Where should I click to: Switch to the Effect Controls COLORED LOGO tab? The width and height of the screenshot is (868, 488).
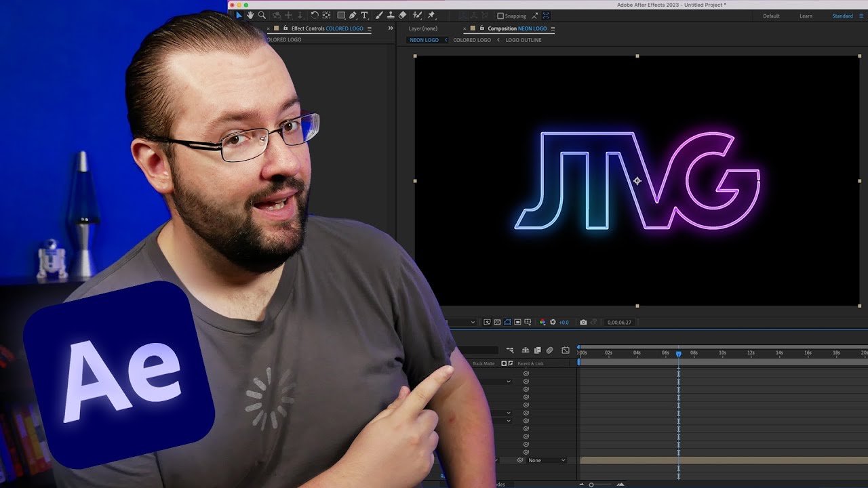[328, 28]
